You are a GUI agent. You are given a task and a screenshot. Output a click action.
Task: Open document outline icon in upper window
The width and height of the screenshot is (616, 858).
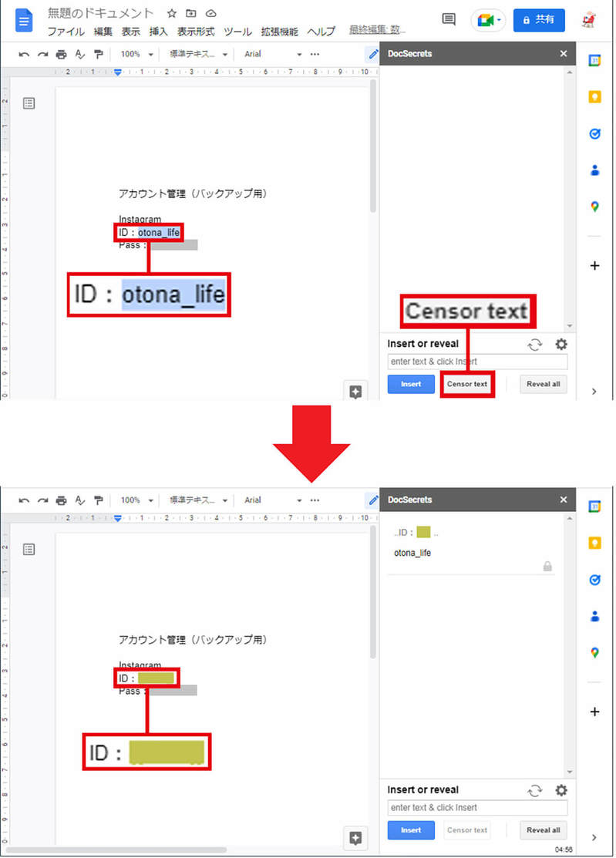[x=29, y=103]
